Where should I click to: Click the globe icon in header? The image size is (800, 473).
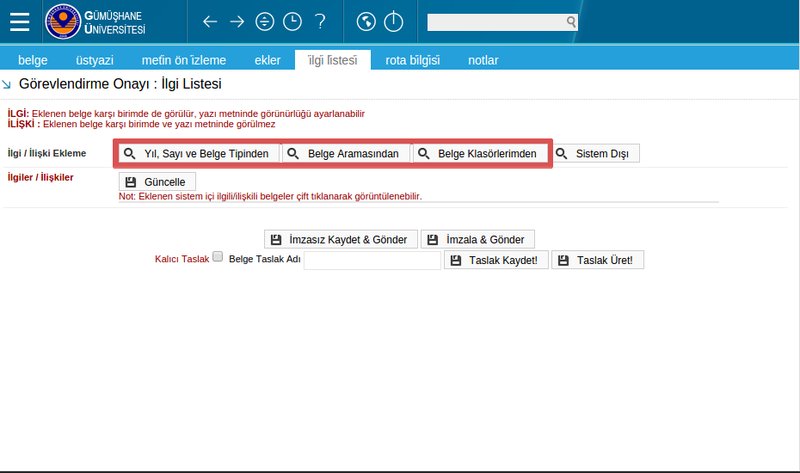point(365,21)
